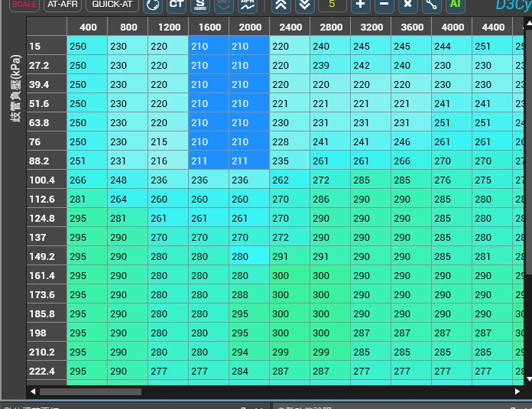Select cell 288 at 173.6 kPa, 2000 RPM
Screen dimensions: 532x409
point(249,294)
